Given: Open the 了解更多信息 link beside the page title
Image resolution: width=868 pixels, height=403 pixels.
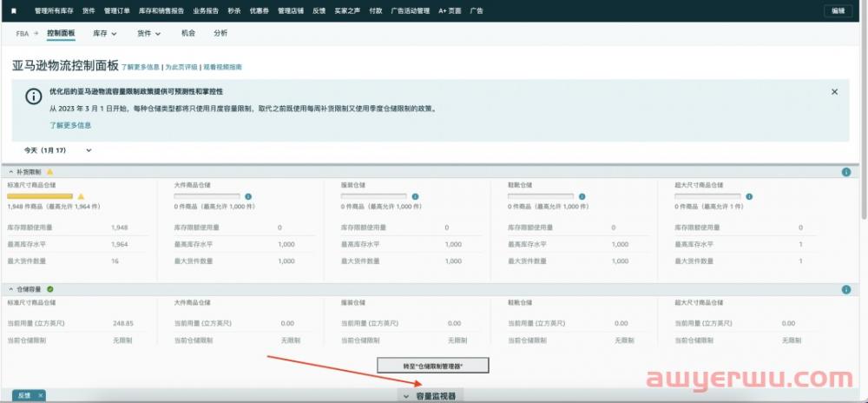Looking at the screenshot, I should click(141, 67).
